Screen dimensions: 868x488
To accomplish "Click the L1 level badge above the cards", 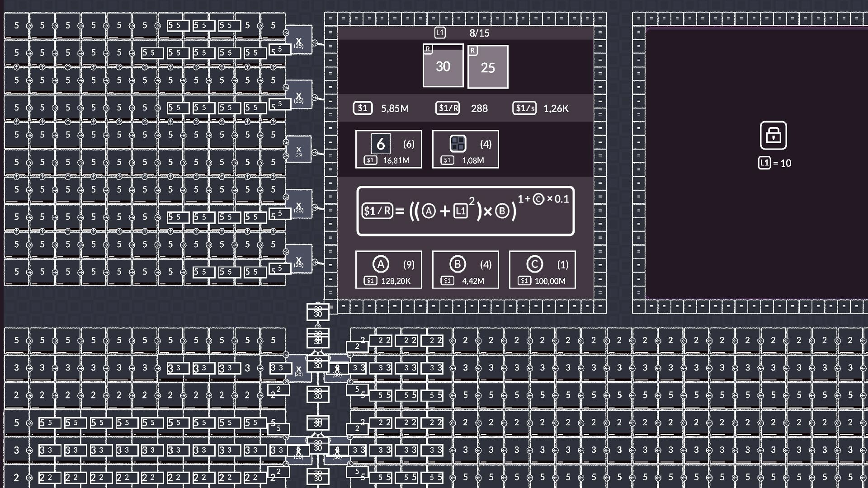I will [x=439, y=33].
